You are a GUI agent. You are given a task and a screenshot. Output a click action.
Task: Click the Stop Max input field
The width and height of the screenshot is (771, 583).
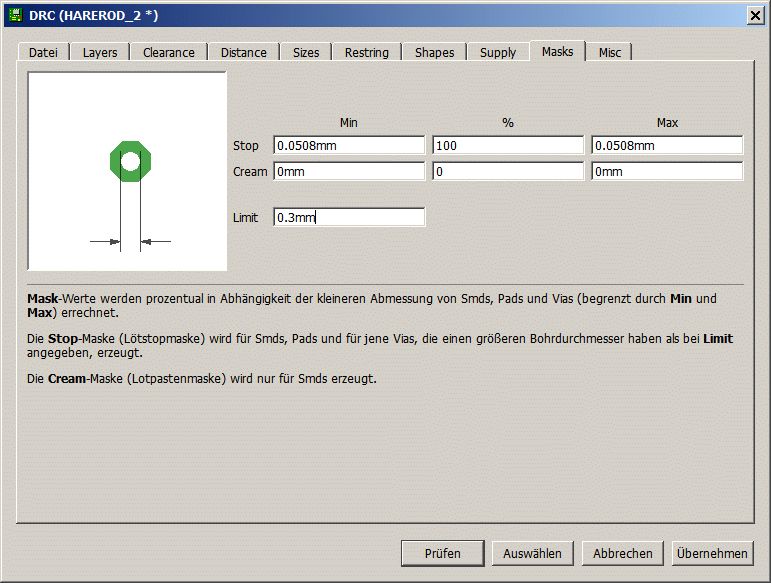coord(667,146)
